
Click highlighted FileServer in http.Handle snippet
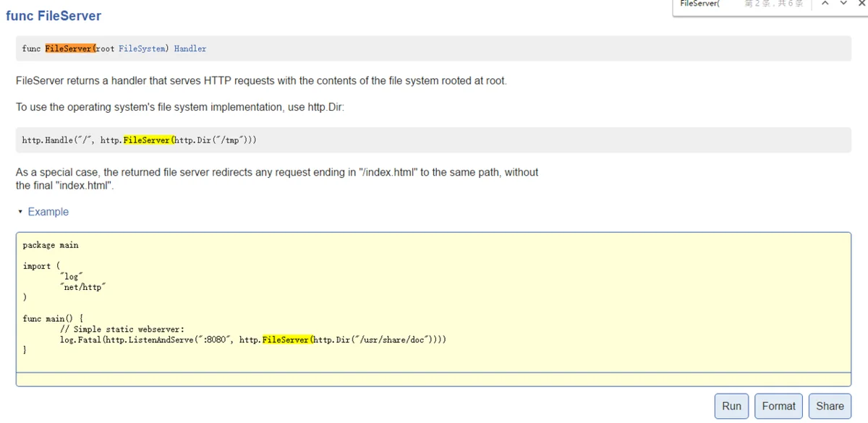[148, 140]
